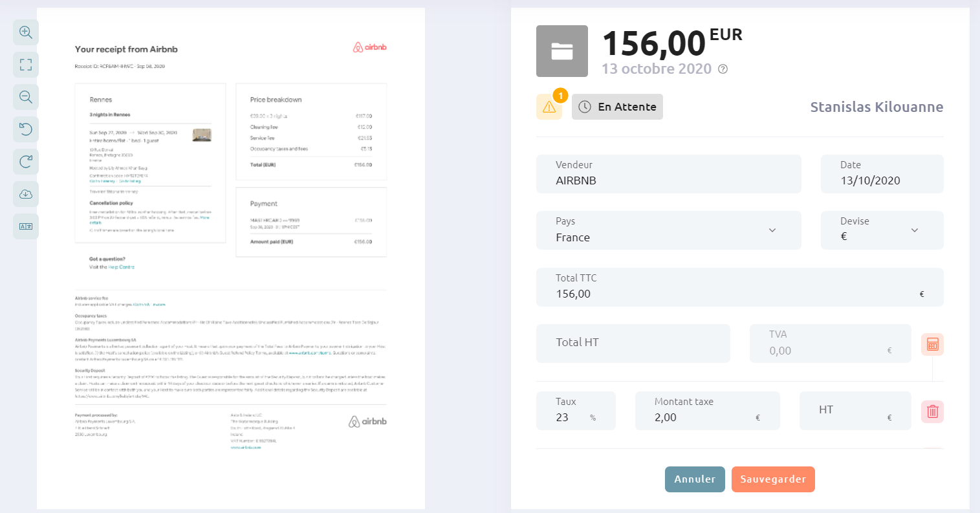
Task: Download the receipt with cloud icon
Action: tap(26, 194)
